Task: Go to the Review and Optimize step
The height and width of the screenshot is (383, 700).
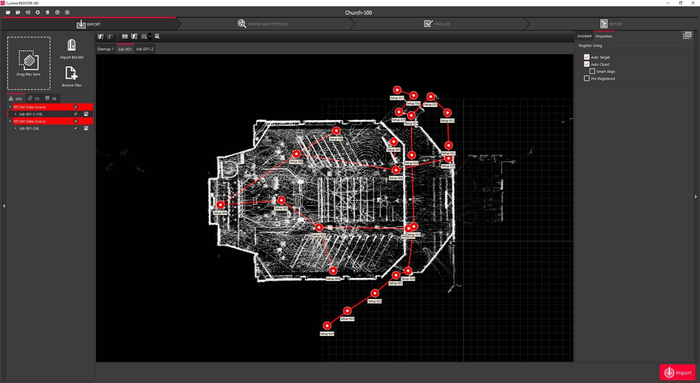Action: point(262,24)
